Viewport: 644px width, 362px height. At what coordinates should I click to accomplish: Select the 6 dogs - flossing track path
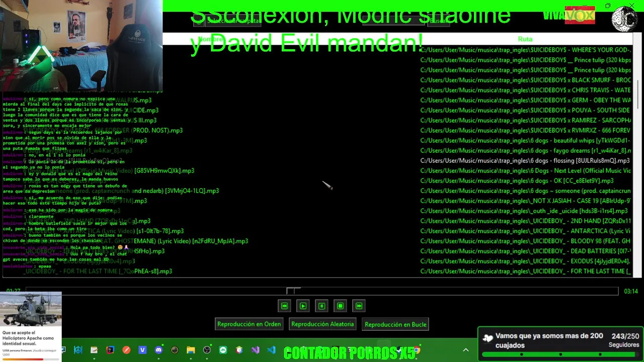tap(525, 160)
